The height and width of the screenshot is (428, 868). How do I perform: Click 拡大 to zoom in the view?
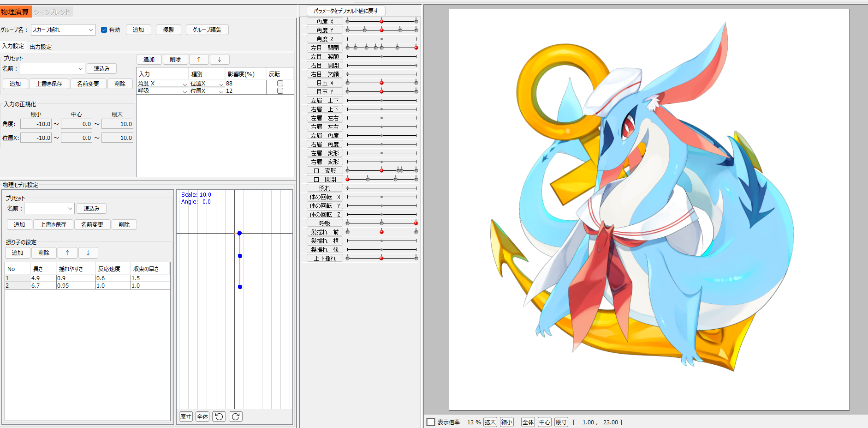click(490, 422)
